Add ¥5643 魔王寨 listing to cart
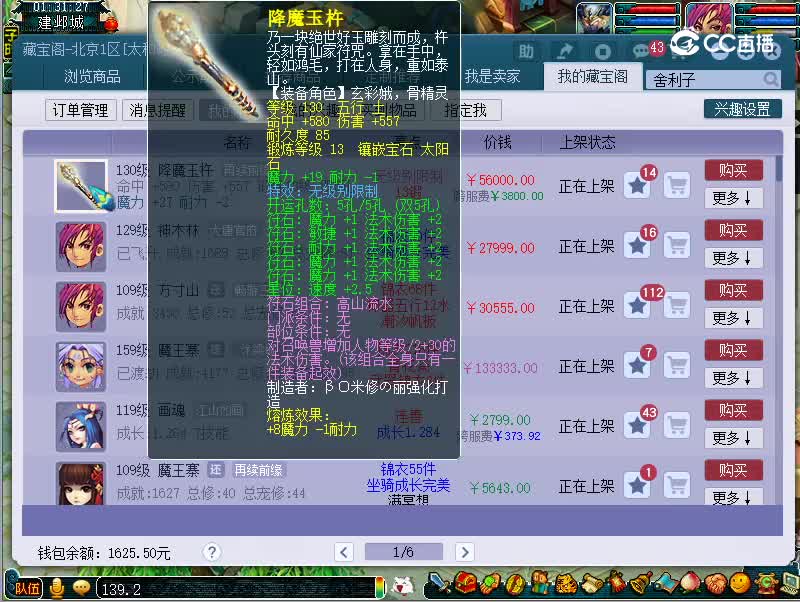 677,485
